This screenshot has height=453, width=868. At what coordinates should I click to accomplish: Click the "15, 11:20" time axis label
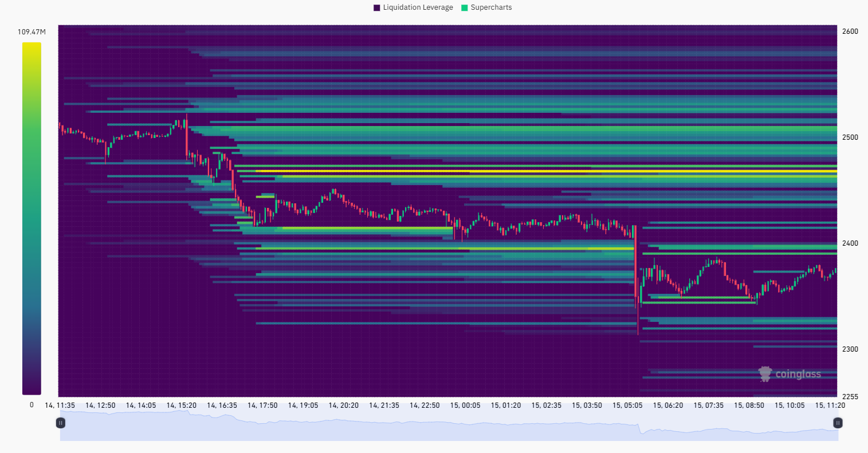click(x=830, y=405)
